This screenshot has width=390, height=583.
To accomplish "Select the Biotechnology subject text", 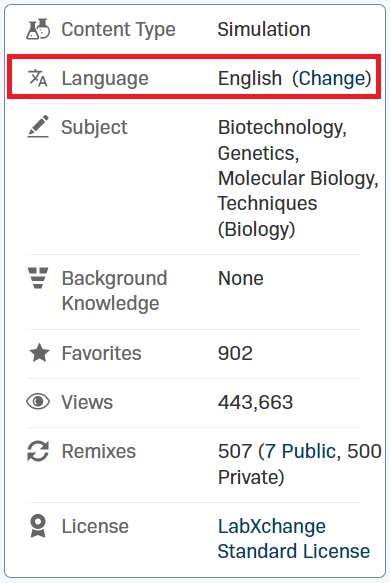I will point(282,128).
